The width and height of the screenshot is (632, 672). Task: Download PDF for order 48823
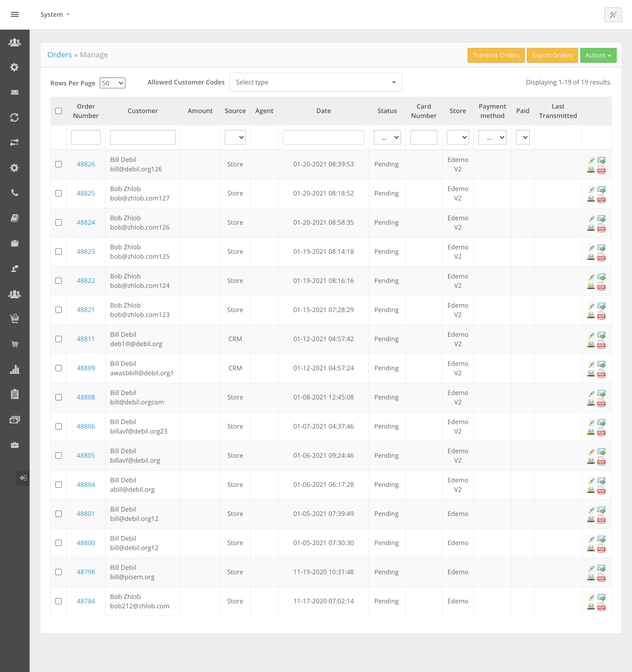(601, 257)
